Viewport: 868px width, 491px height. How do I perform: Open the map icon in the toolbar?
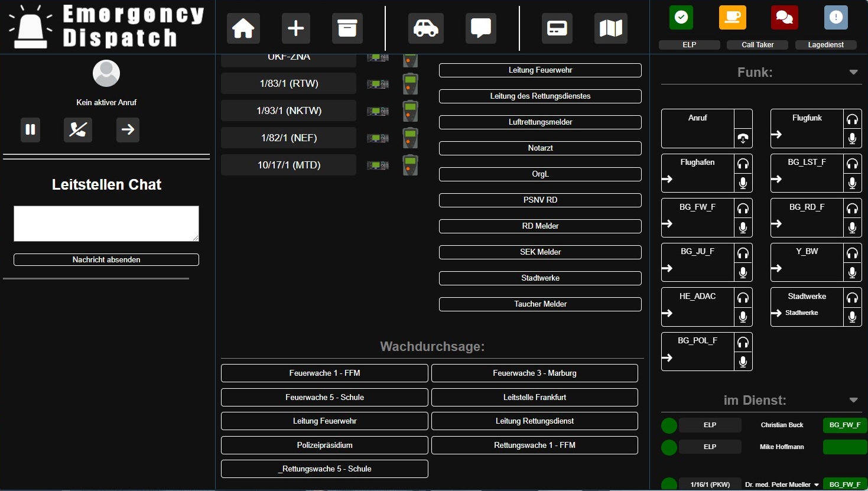point(610,28)
